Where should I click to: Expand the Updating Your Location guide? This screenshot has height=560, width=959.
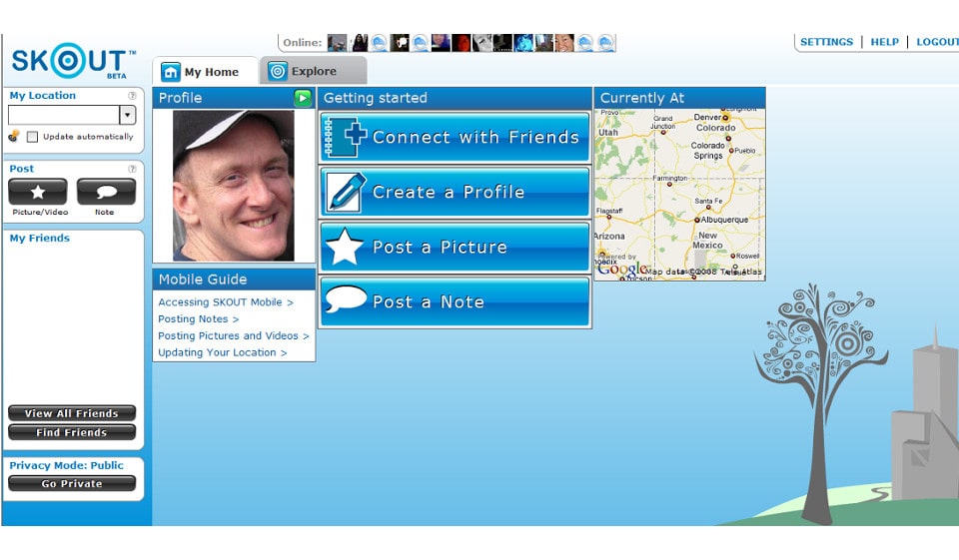(x=222, y=352)
